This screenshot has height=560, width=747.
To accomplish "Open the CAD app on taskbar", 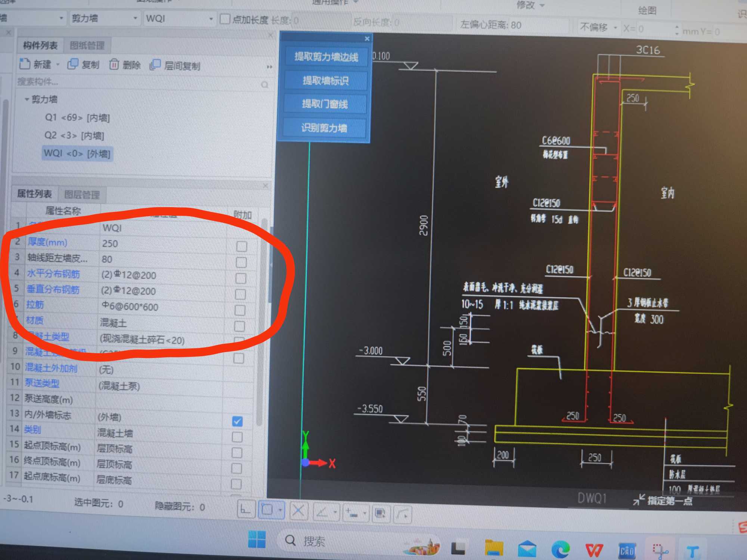I will [x=627, y=551].
